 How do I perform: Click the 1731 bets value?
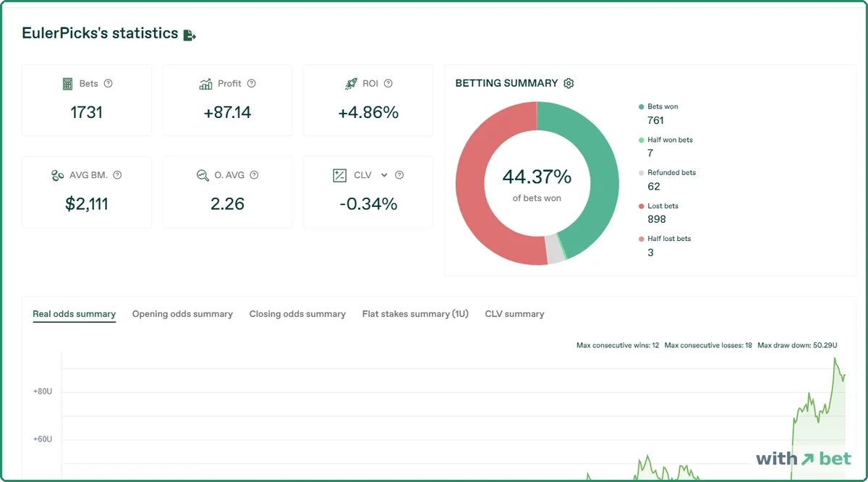pyautogui.click(x=86, y=113)
